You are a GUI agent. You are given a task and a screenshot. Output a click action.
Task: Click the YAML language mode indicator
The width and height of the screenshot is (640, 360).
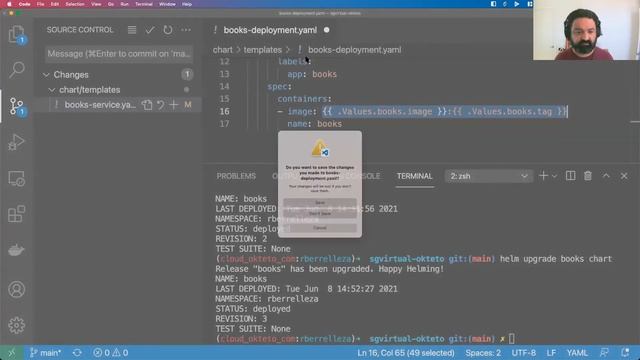tap(577, 353)
